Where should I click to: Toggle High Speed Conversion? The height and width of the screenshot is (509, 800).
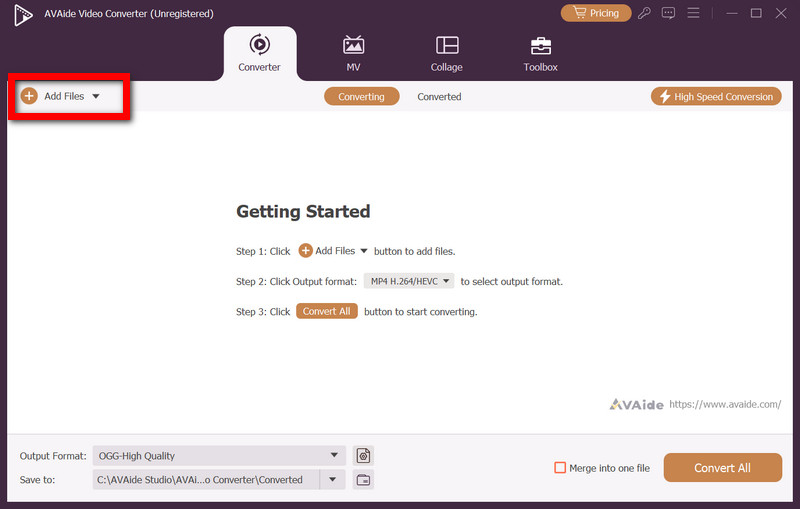click(x=715, y=96)
